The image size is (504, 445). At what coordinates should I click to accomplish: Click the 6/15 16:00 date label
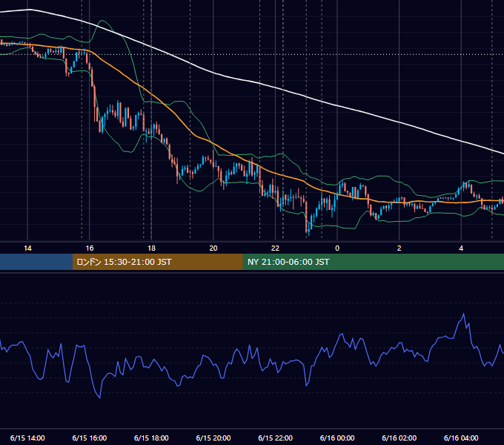(90, 438)
